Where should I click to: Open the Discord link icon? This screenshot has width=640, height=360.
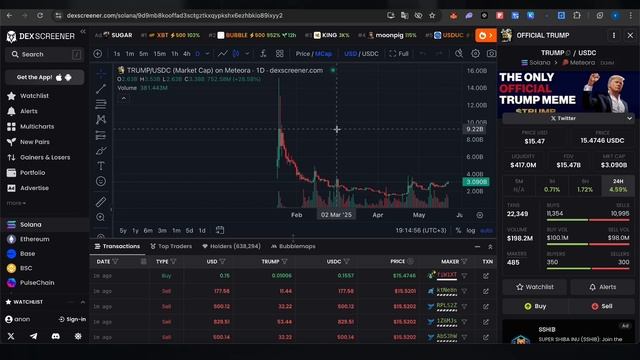pyautogui.click(x=56, y=336)
